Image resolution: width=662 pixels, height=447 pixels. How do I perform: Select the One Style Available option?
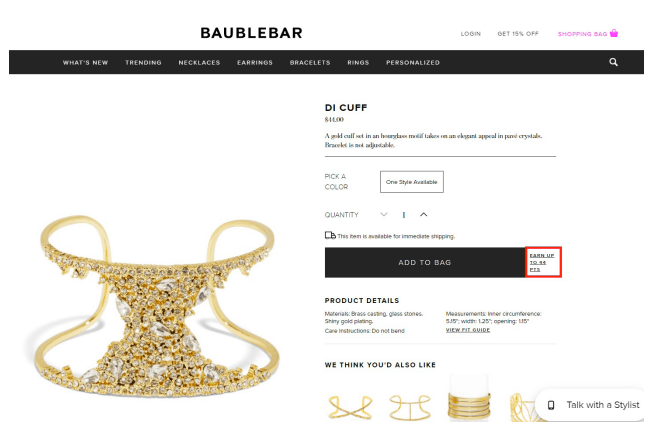(412, 182)
